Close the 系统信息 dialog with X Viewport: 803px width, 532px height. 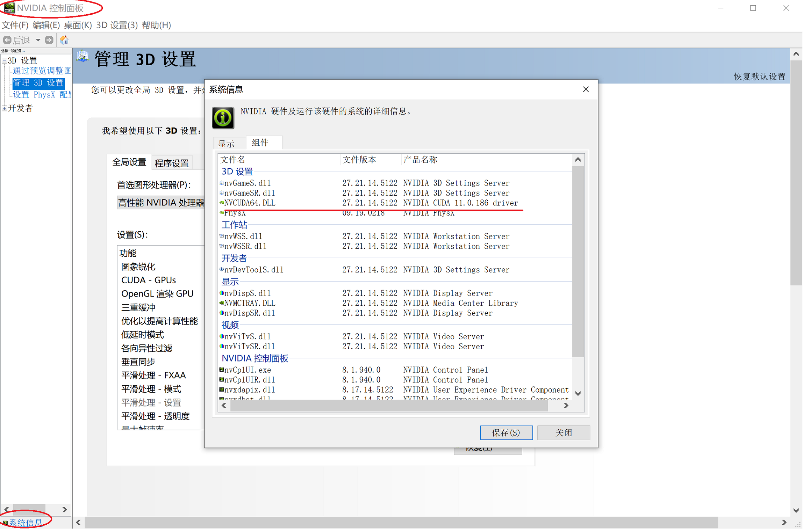pyautogui.click(x=586, y=89)
